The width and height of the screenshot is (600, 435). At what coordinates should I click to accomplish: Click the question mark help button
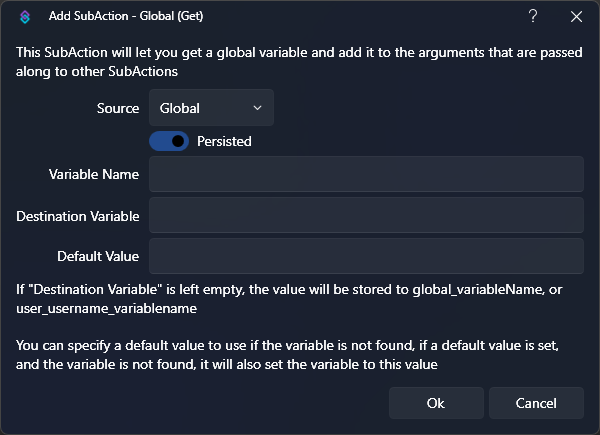click(x=533, y=16)
